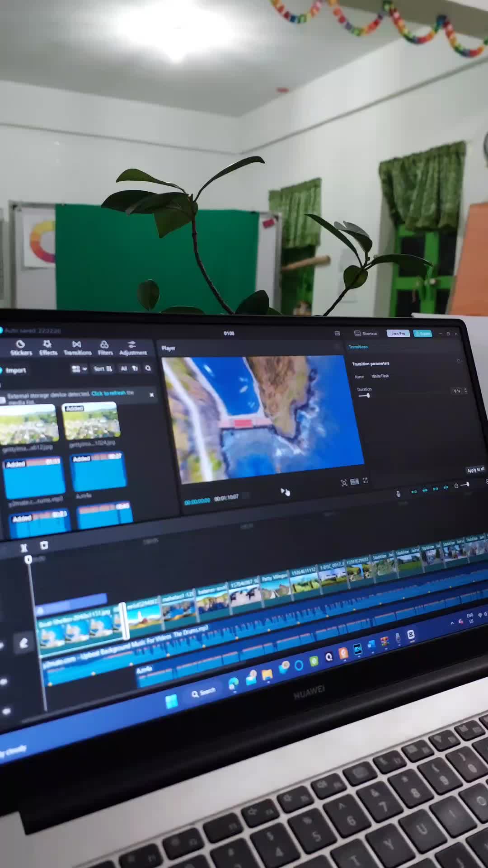Screen dimensions: 488x868
Task: Select the first landscape image thumbnail
Action: pos(29,424)
